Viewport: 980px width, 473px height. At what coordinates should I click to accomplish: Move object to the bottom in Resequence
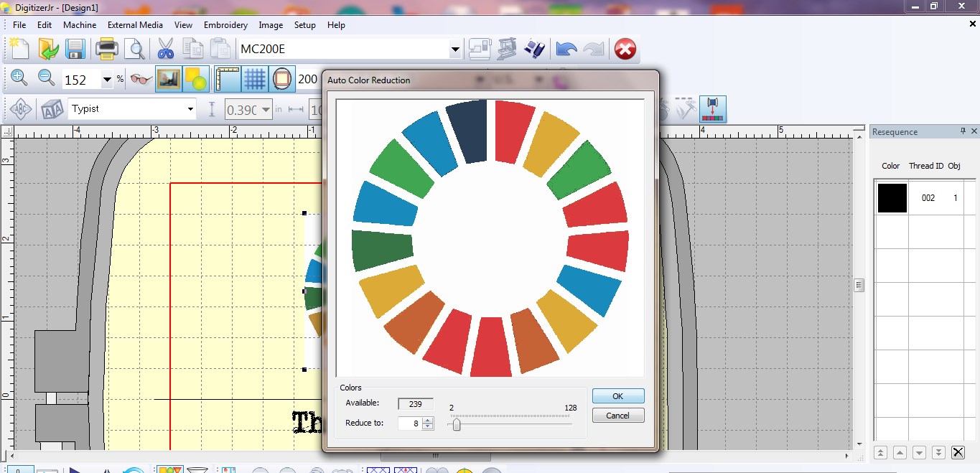pyautogui.click(x=938, y=452)
